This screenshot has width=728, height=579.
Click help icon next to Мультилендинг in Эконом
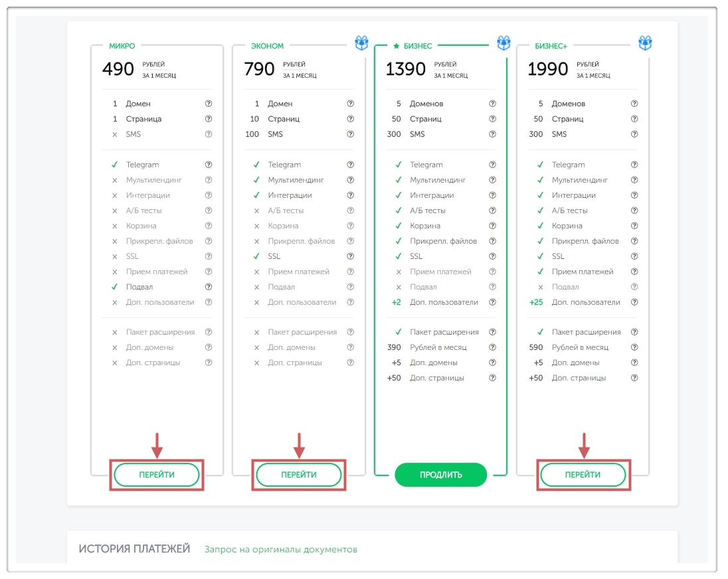click(351, 180)
